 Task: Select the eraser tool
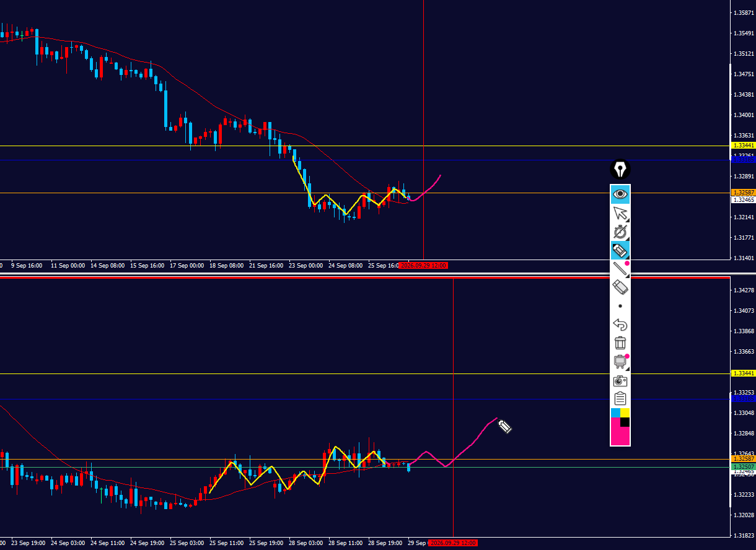point(620,287)
